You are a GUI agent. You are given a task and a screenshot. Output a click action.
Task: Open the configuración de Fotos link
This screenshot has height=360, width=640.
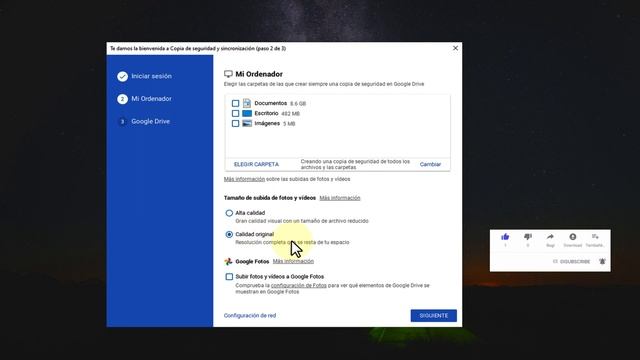click(299, 286)
